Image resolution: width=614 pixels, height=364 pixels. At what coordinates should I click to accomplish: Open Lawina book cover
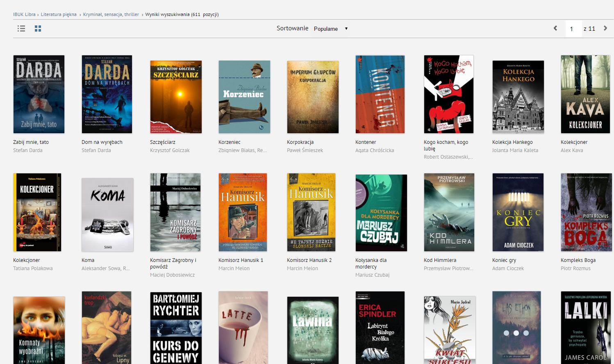pyautogui.click(x=313, y=330)
